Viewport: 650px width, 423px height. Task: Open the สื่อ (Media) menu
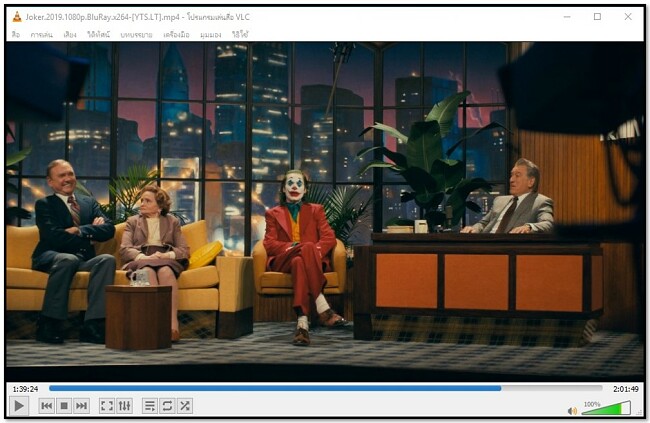(16, 35)
